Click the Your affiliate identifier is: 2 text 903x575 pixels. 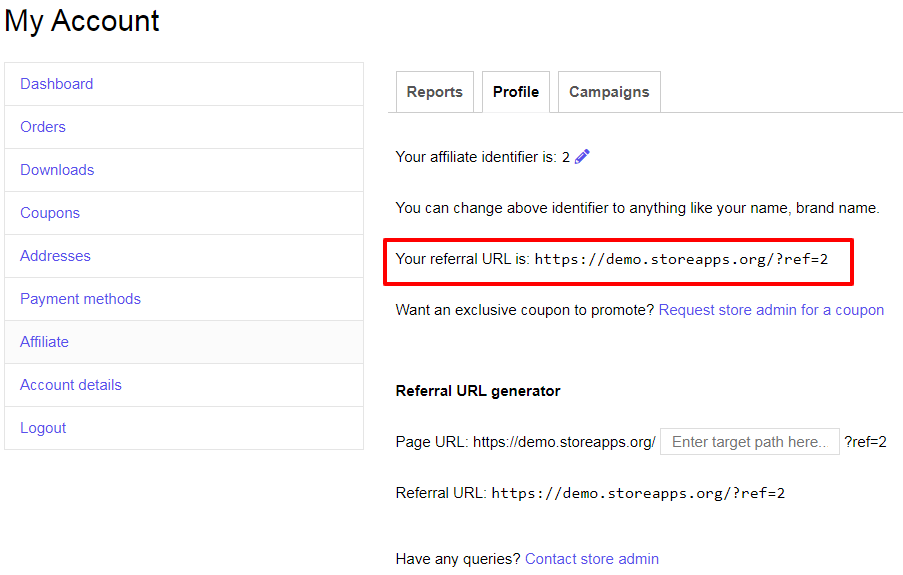pyautogui.click(x=483, y=157)
